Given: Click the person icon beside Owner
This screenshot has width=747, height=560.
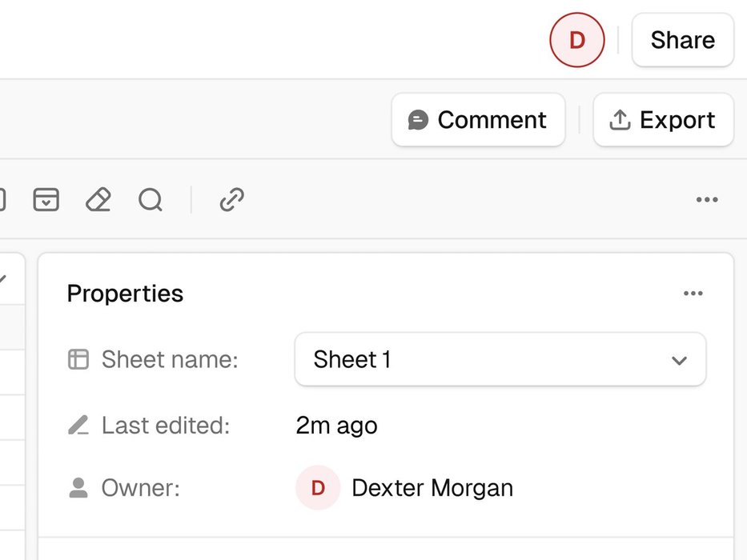Looking at the screenshot, I should [78, 488].
